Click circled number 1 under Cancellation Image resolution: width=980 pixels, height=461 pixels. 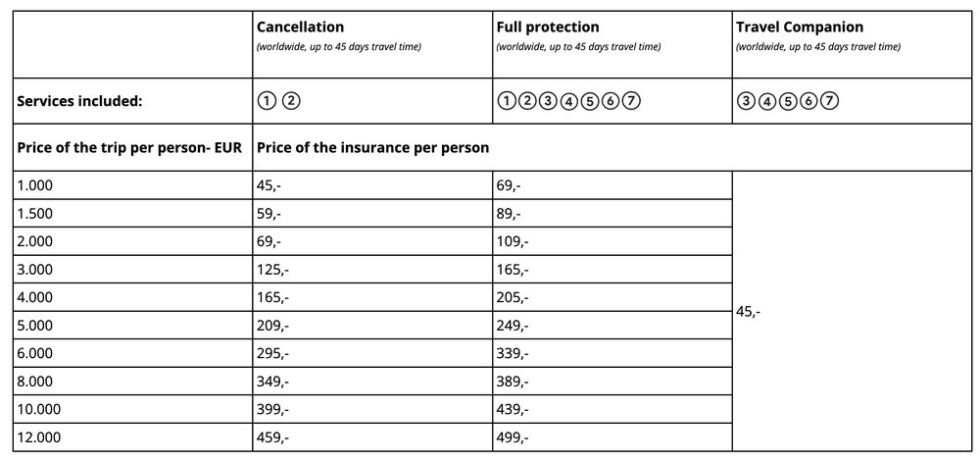[x=266, y=100]
